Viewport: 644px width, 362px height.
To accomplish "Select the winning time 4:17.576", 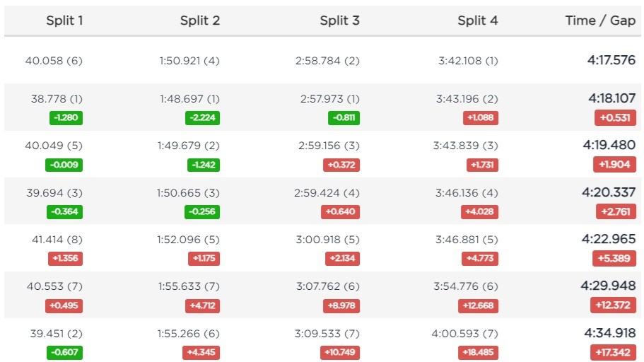I will tap(611, 60).
